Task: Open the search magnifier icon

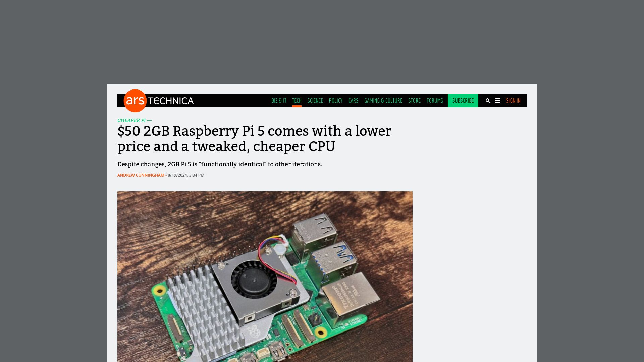Action: pos(488,101)
